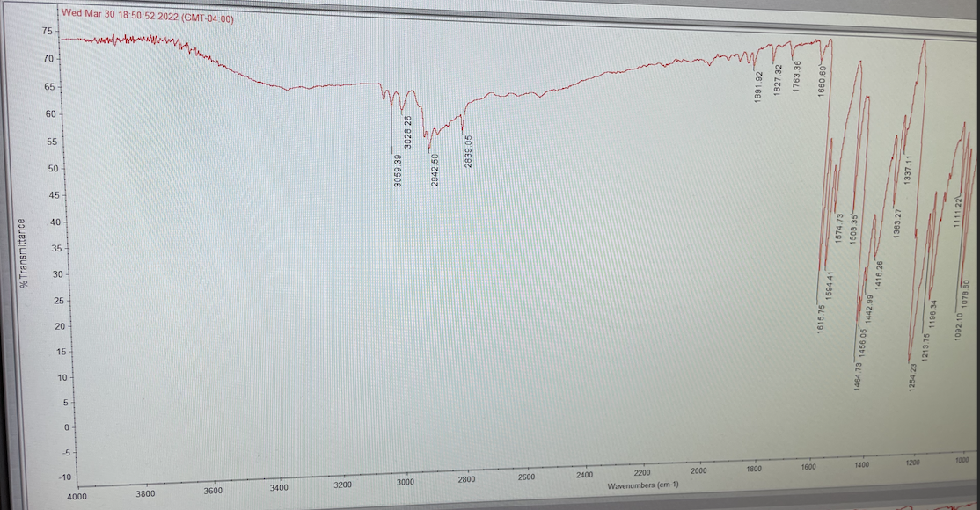This screenshot has width=980, height=510.
Task: Select the peak label 1827.32
Action: coord(779,82)
